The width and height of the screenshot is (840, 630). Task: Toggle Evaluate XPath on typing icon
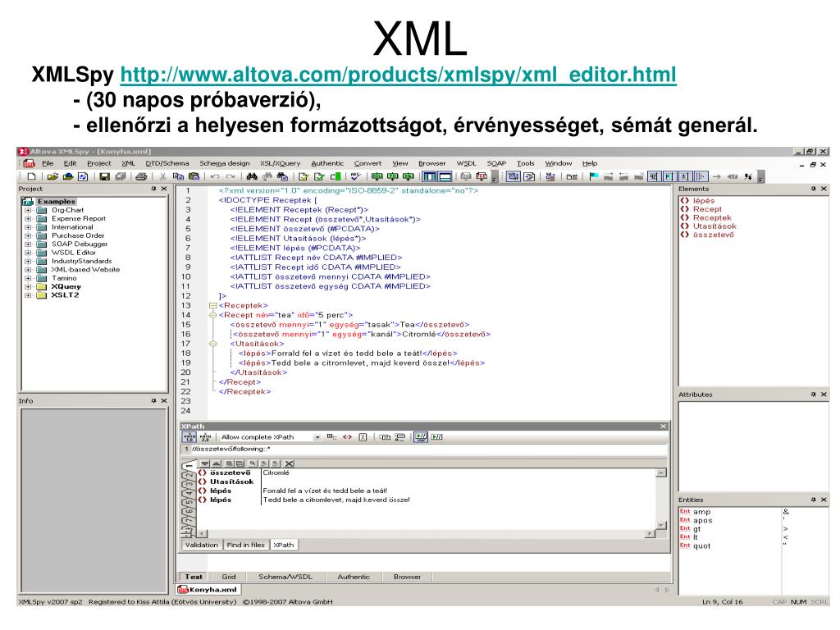pos(421,437)
